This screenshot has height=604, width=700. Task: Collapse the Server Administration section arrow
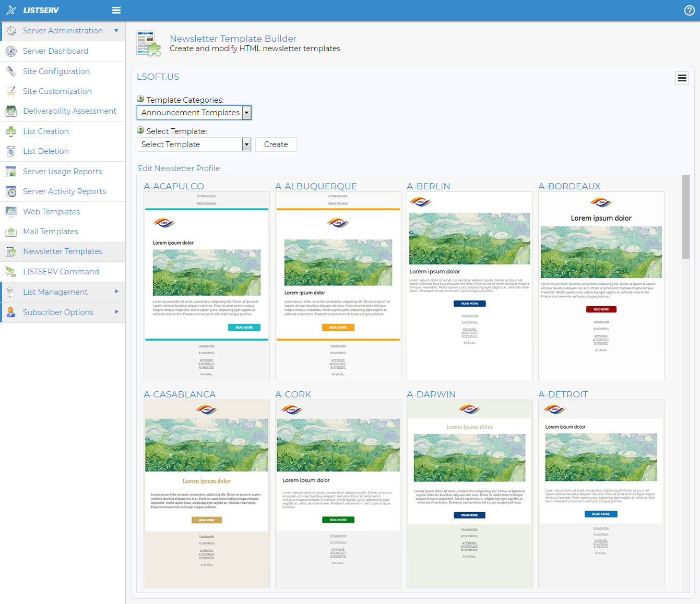point(116,31)
